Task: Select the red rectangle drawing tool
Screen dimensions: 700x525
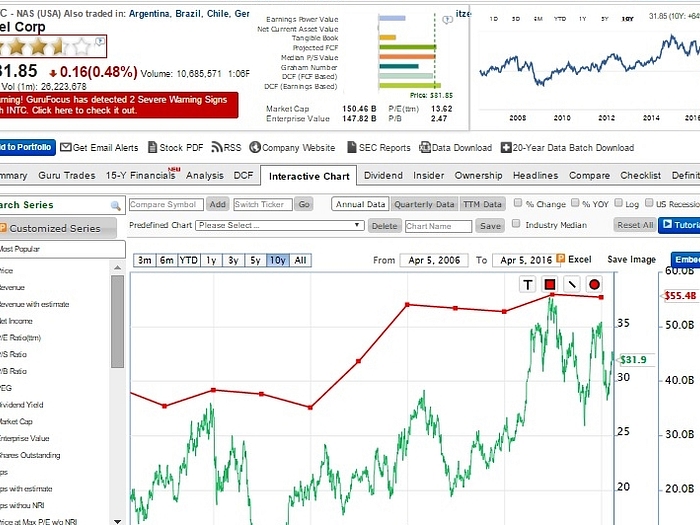Action: (x=550, y=285)
